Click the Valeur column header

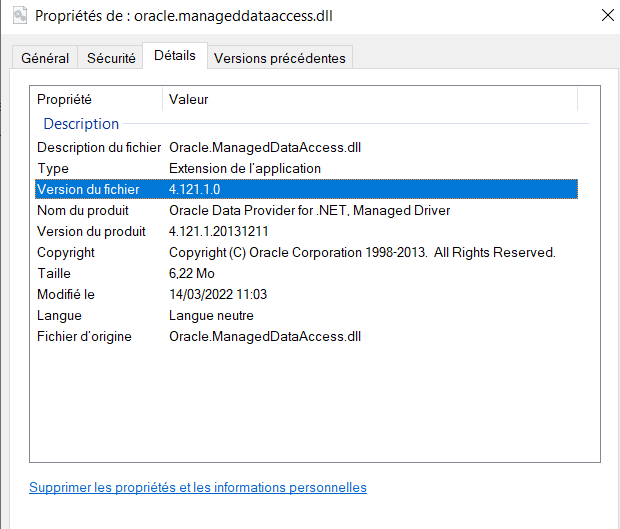pyautogui.click(x=370, y=99)
